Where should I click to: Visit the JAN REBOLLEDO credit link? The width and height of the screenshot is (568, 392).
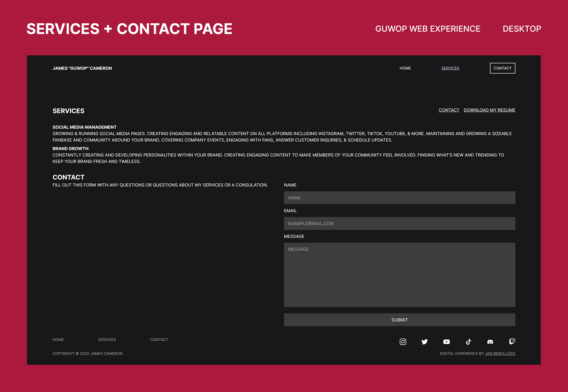(x=500, y=354)
